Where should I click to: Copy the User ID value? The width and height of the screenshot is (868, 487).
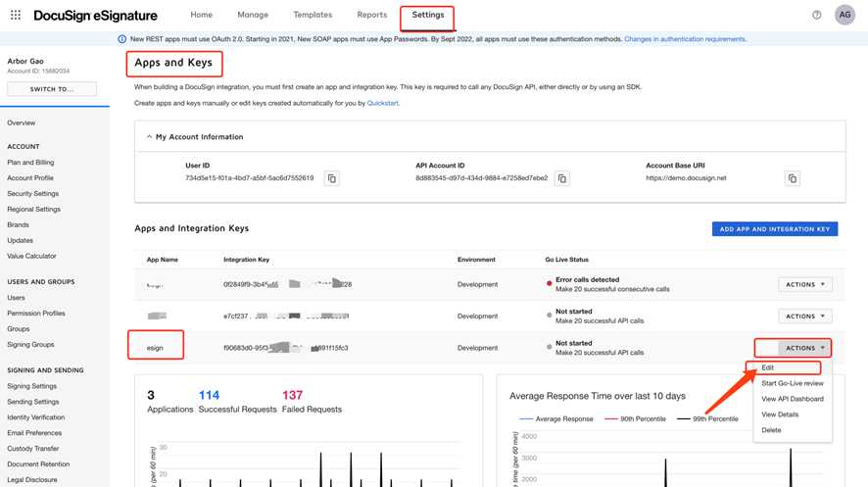click(x=332, y=178)
